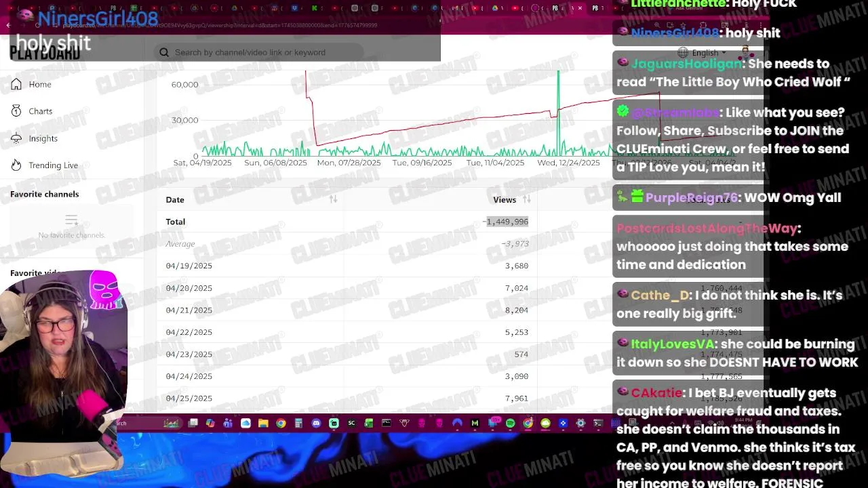868x488 pixels.
Task: Click the views value 574
Action: point(521,354)
